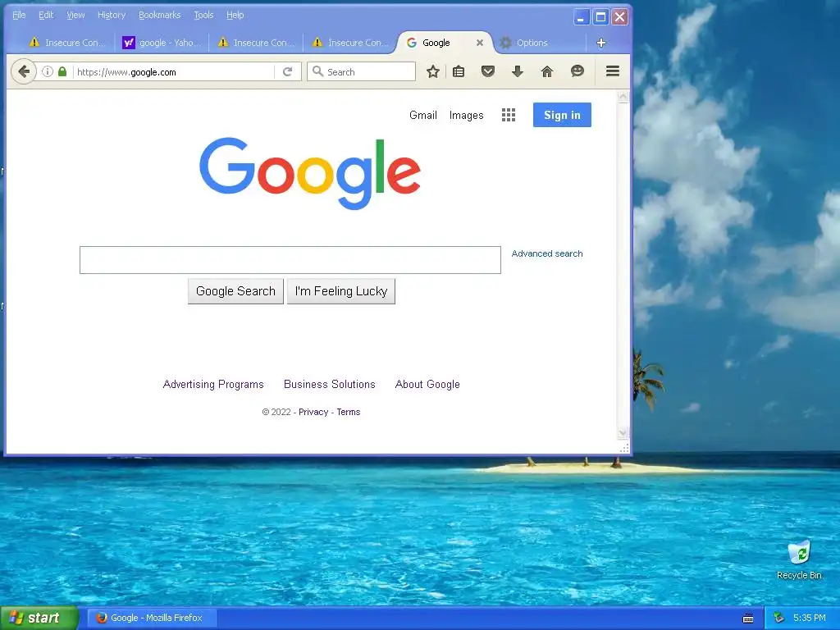840x630 pixels.
Task: Open the Edit menu
Action: coord(46,15)
